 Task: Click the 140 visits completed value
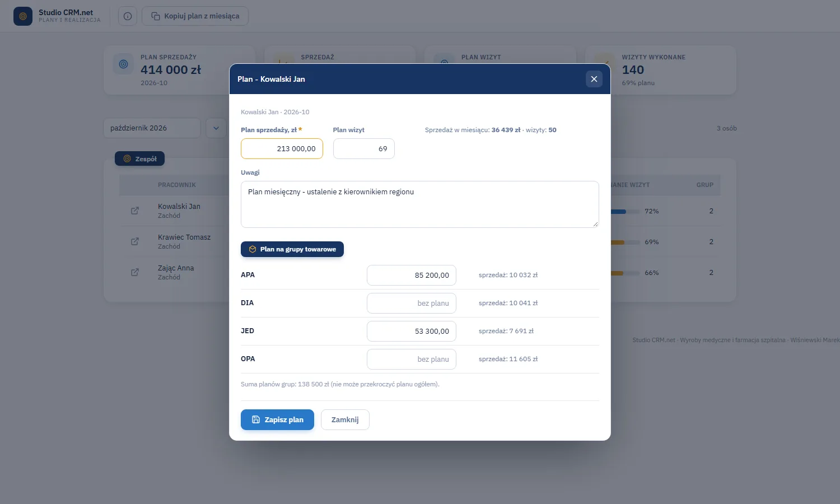click(633, 70)
